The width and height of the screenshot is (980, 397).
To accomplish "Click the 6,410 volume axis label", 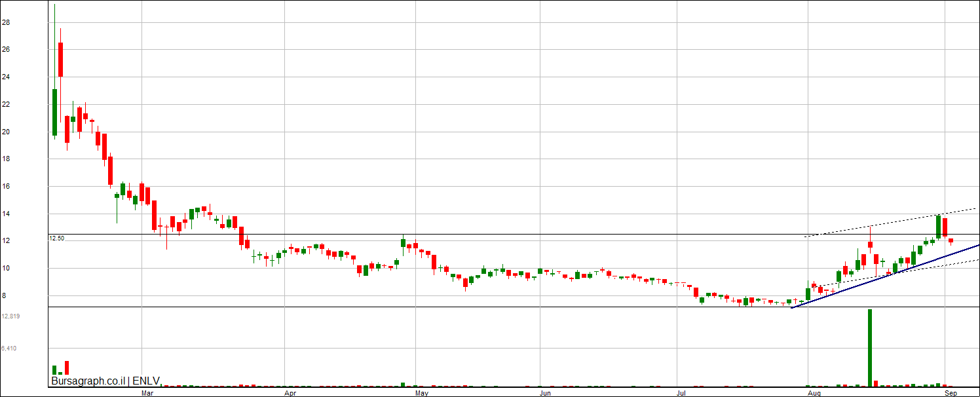I will [x=9, y=349].
